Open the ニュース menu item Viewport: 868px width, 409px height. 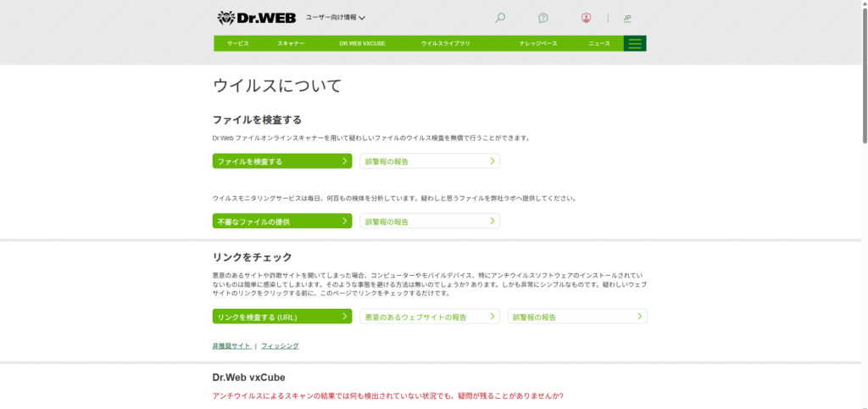click(599, 43)
